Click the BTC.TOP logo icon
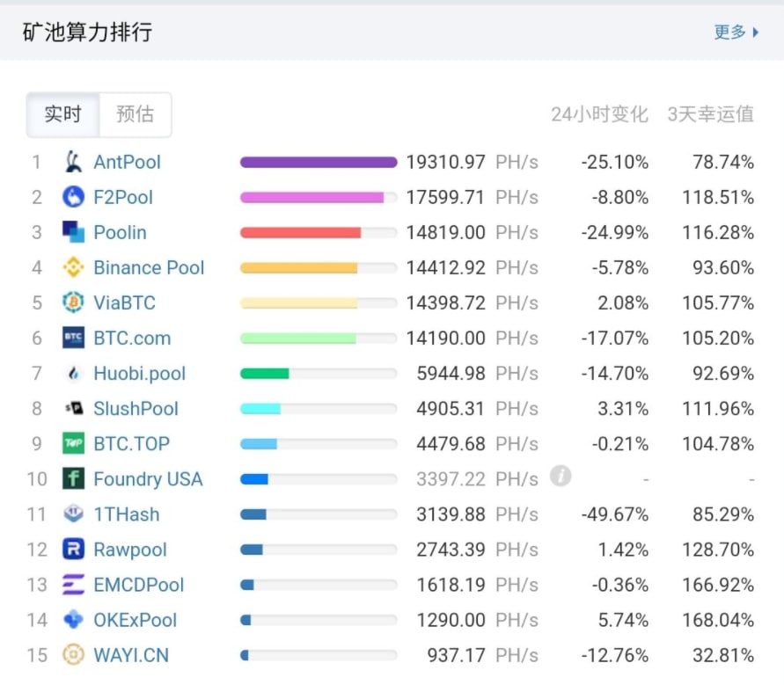Image resolution: width=784 pixels, height=685 pixels. click(74, 444)
